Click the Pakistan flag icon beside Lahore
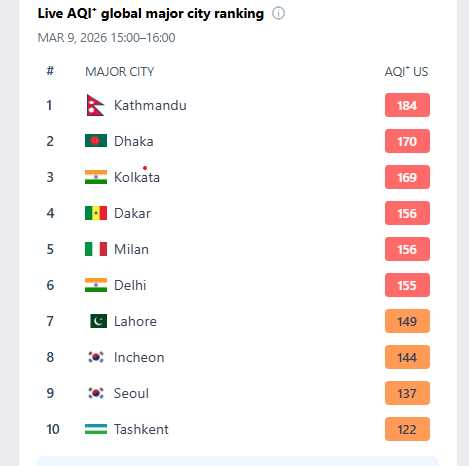This screenshot has height=466, width=469. [x=99, y=321]
